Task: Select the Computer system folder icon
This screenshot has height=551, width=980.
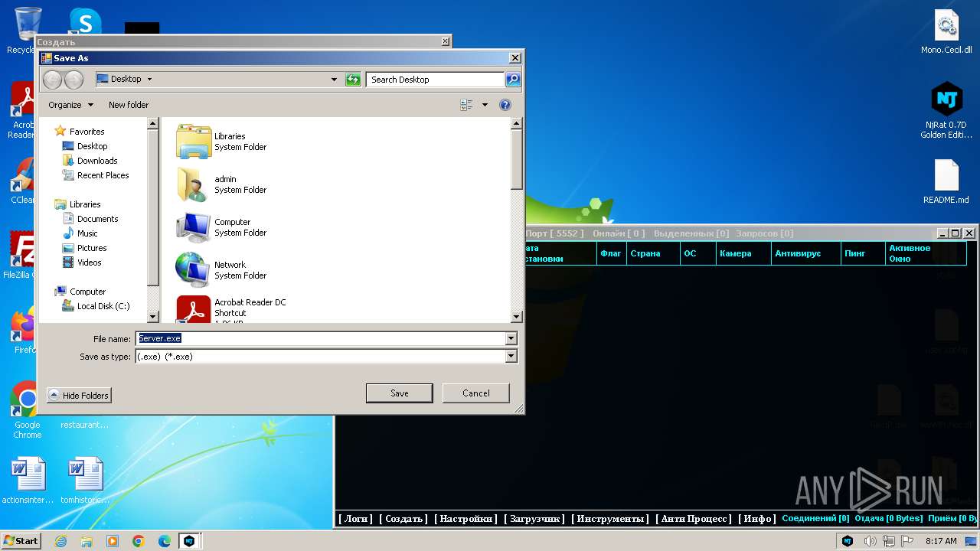Action: pos(194,227)
